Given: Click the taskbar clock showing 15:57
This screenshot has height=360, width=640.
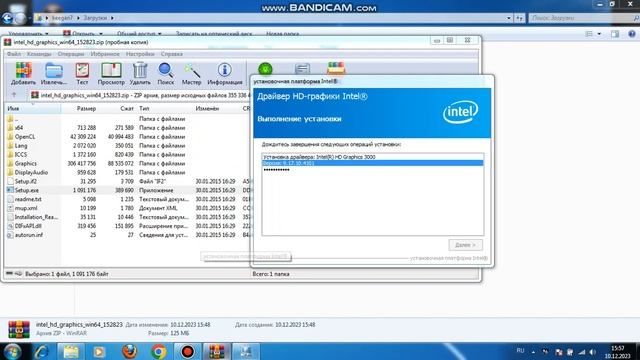Looking at the screenshot, I should click(618, 352).
